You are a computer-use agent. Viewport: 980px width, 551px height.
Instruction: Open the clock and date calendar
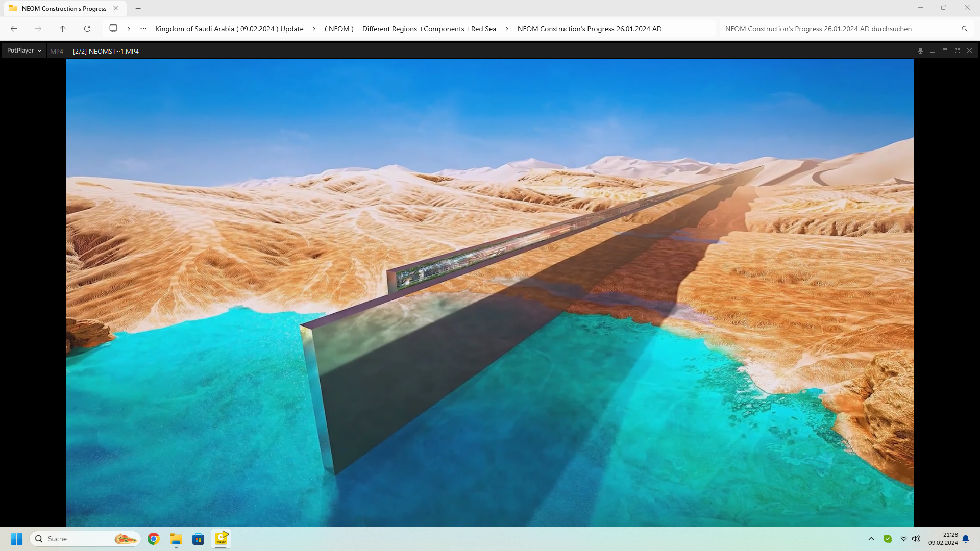click(943, 539)
